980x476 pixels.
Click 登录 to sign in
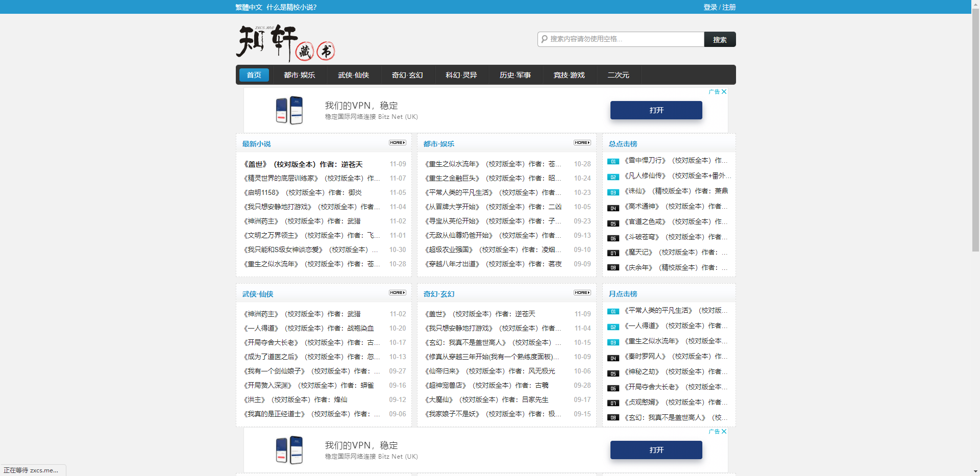pyautogui.click(x=709, y=7)
